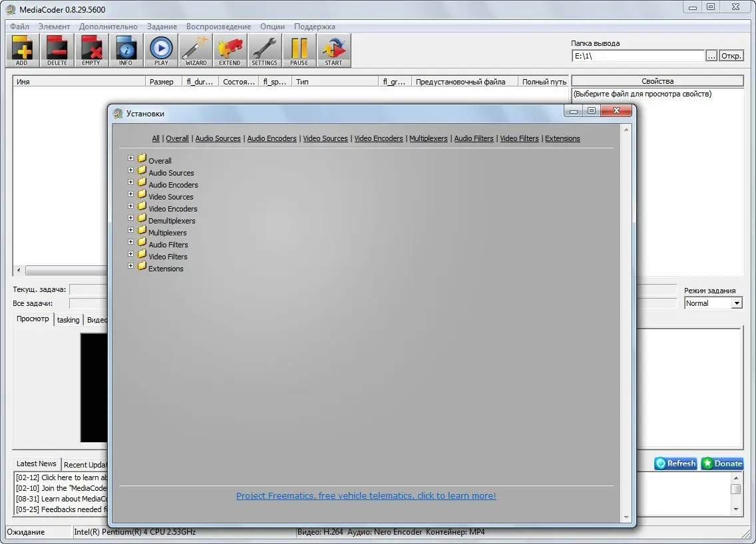Expand the Audio Sources tree node
756x544 pixels.
[x=130, y=170]
